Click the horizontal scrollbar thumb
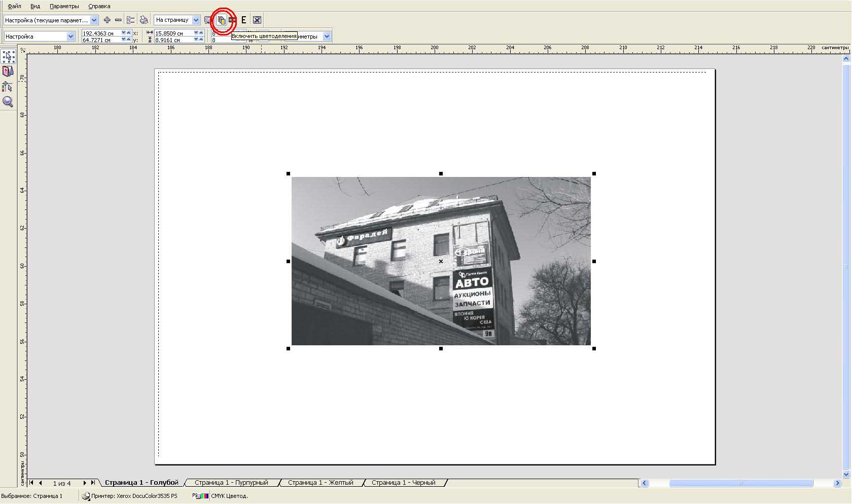 741,483
